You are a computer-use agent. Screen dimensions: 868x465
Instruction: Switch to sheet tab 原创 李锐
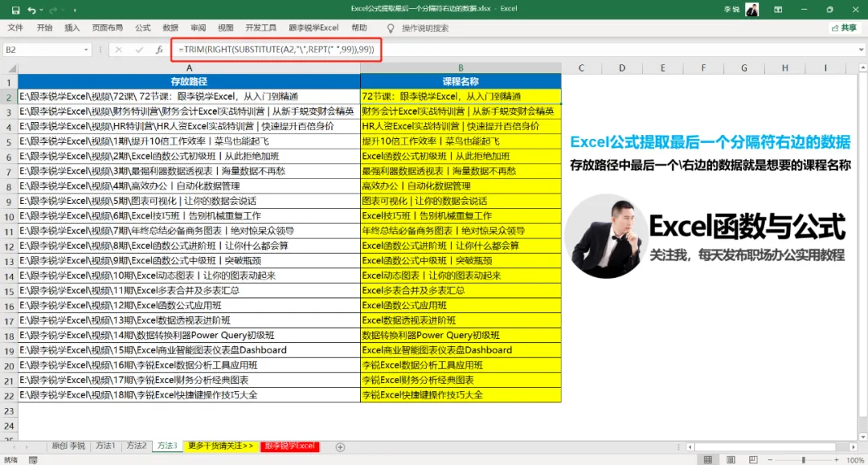(68, 446)
